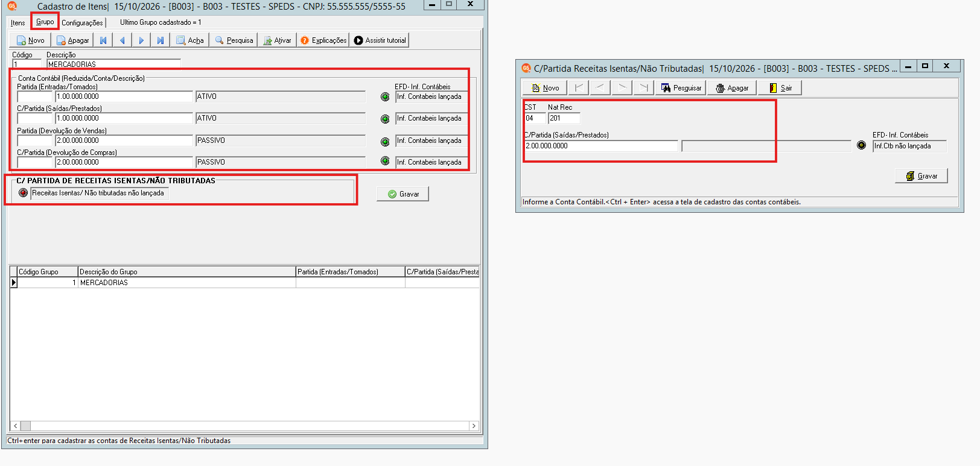Screen dimensions: 980x466
Task: Click Descrição field containing MERCADORIAS
Action: coord(114,64)
